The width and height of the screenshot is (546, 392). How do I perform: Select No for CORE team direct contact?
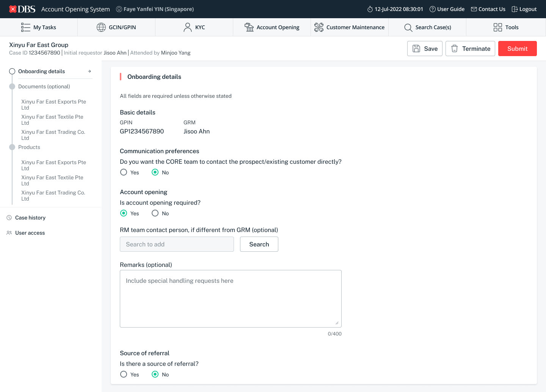(x=155, y=172)
